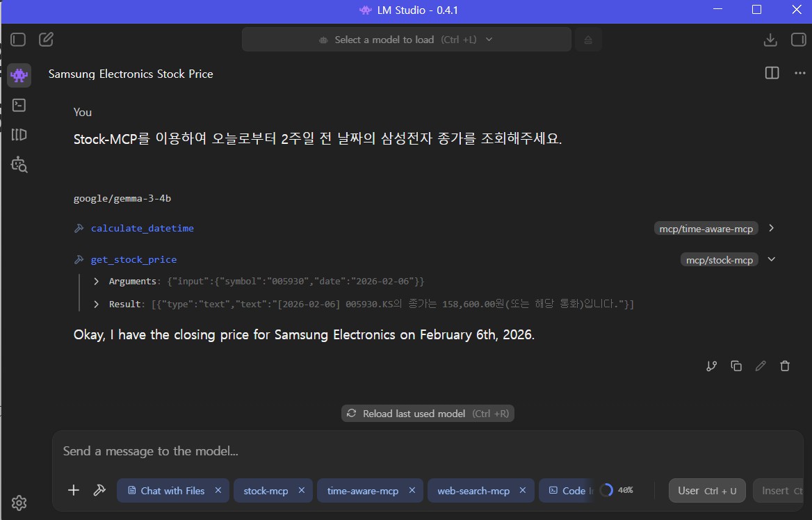Click the User Ctrl+U button

[x=707, y=491]
